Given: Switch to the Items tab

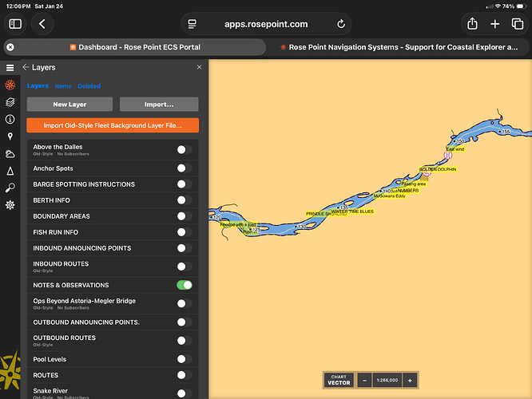Looking at the screenshot, I should click(62, 86).
